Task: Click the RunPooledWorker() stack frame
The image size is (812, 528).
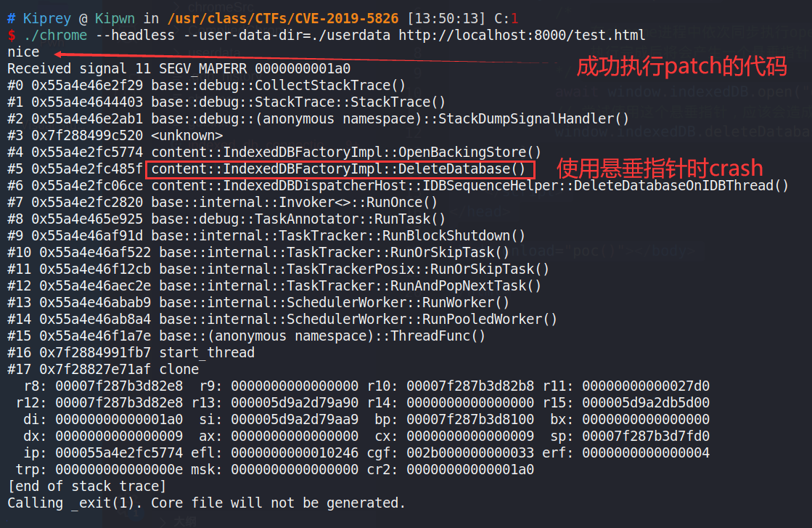Action: [x=358, y=319]
